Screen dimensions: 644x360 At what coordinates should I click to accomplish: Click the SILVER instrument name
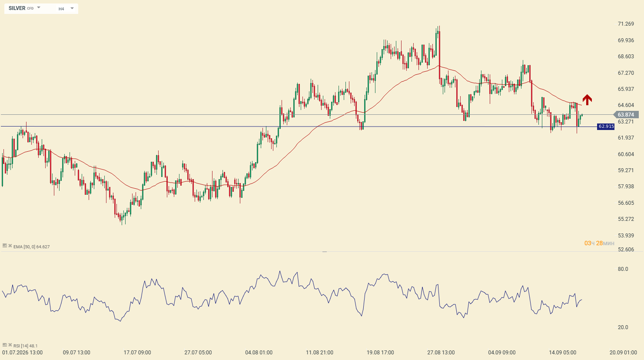(17, 8)
